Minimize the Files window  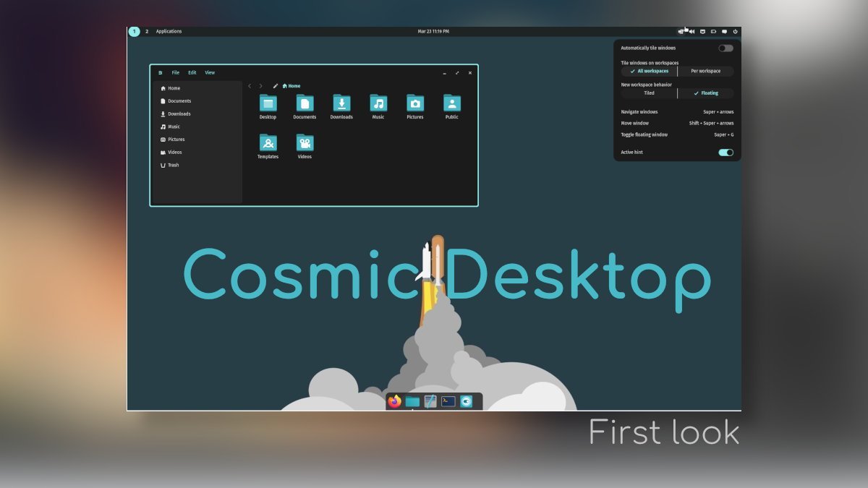click(x=444, y=72)
